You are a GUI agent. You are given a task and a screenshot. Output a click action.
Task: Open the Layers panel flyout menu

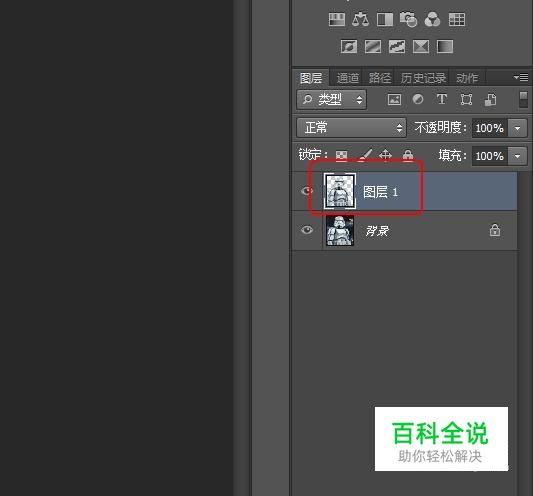pyautogui.click(x=521, y=78)
